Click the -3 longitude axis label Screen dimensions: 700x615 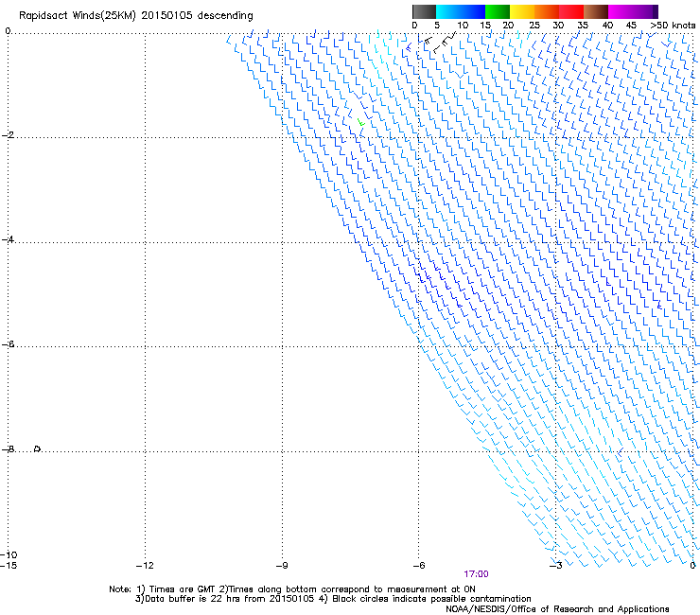click(555, 566)
